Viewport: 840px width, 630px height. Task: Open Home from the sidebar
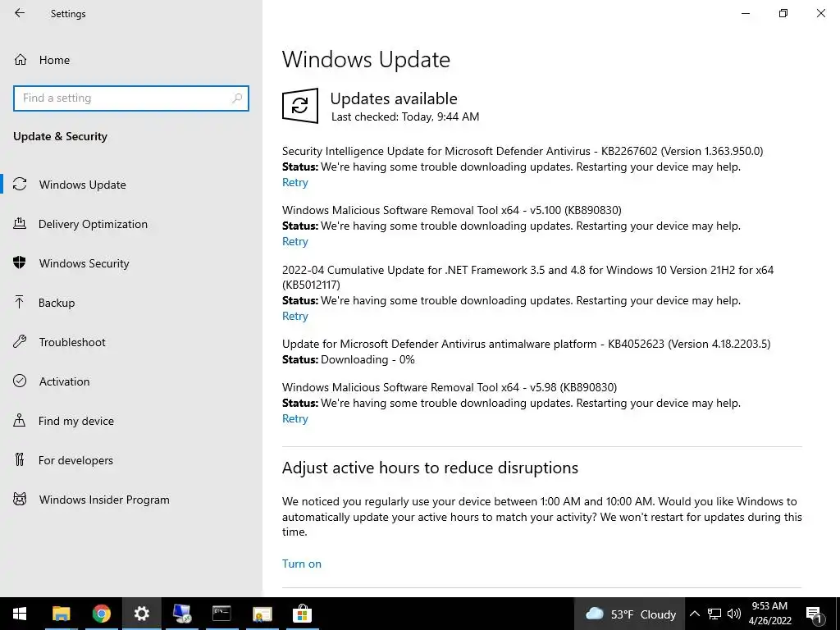click(54, 60)
